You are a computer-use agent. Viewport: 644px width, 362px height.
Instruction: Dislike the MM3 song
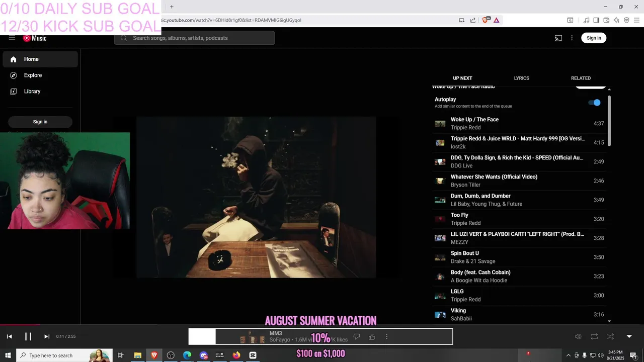click(x=357, y=337)
